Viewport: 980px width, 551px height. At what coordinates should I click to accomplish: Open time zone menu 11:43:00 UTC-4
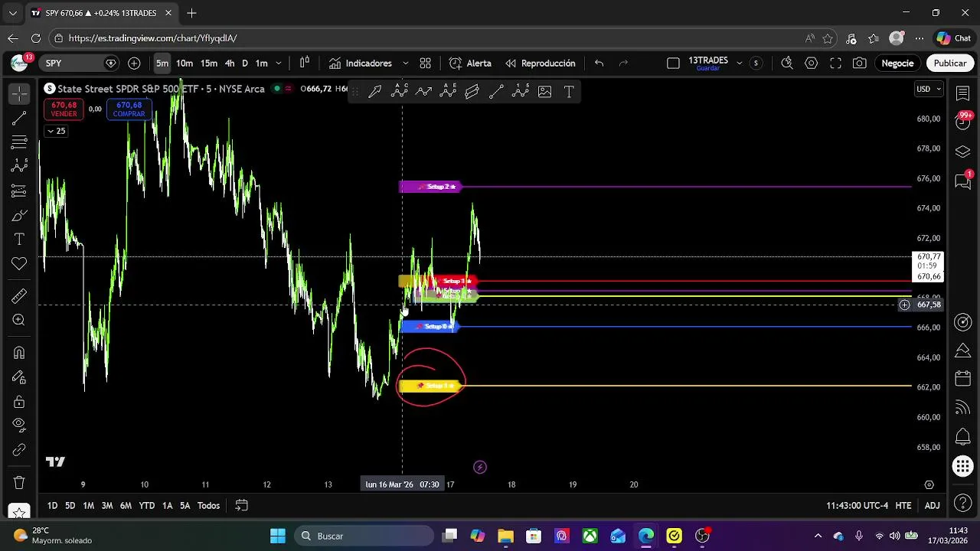click(x=857, y=505)
